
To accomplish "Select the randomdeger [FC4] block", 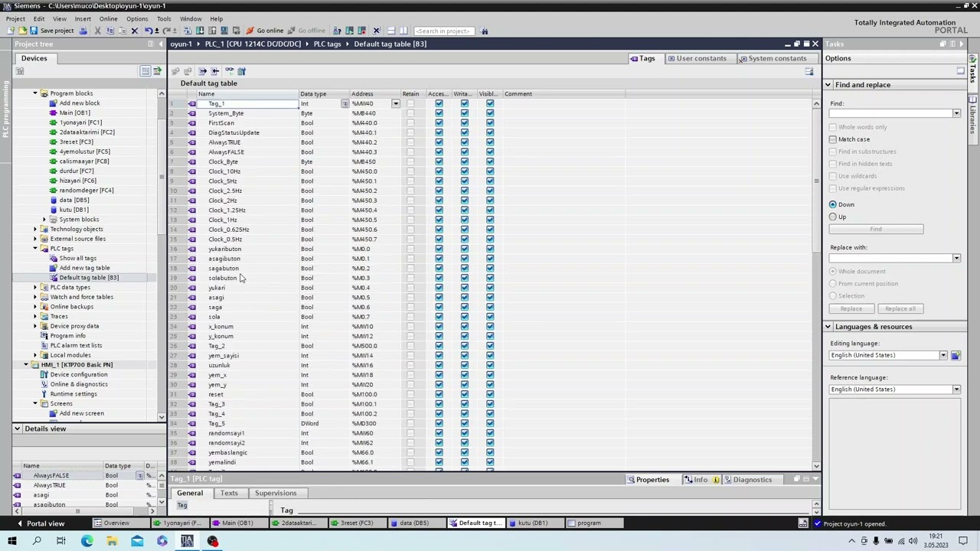I will [87, 191].
